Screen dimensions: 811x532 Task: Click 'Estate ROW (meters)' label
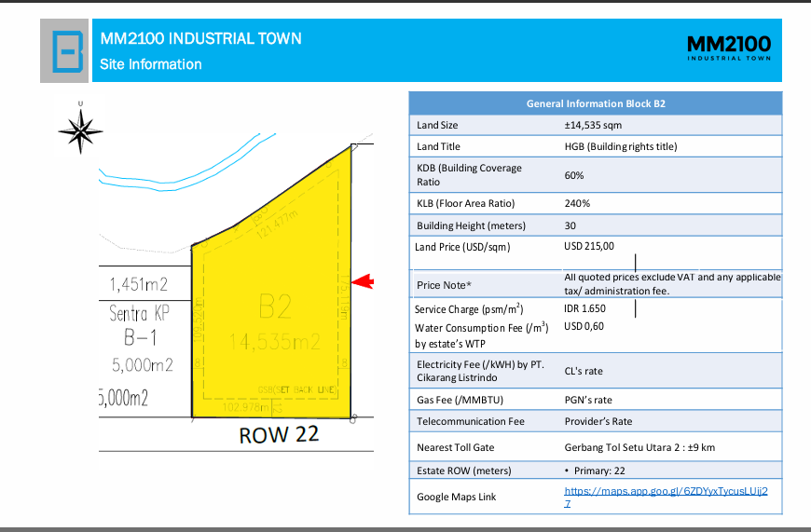pyautogui.click(x=464, y=471)
